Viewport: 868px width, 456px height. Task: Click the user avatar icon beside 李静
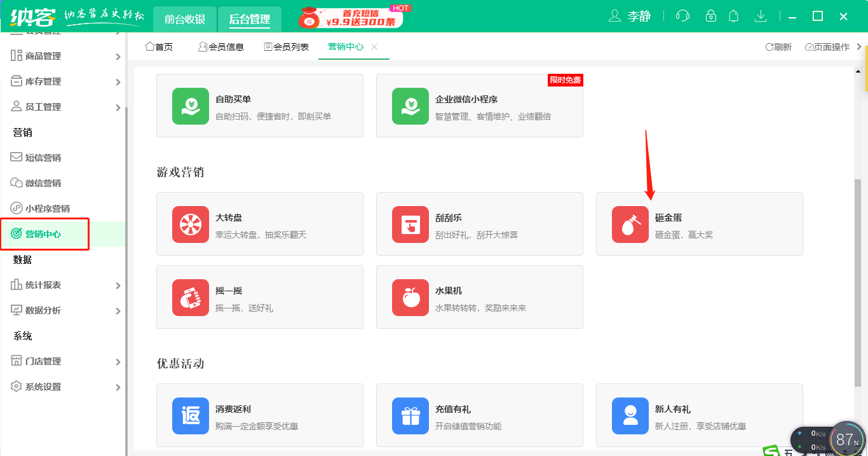614,16
